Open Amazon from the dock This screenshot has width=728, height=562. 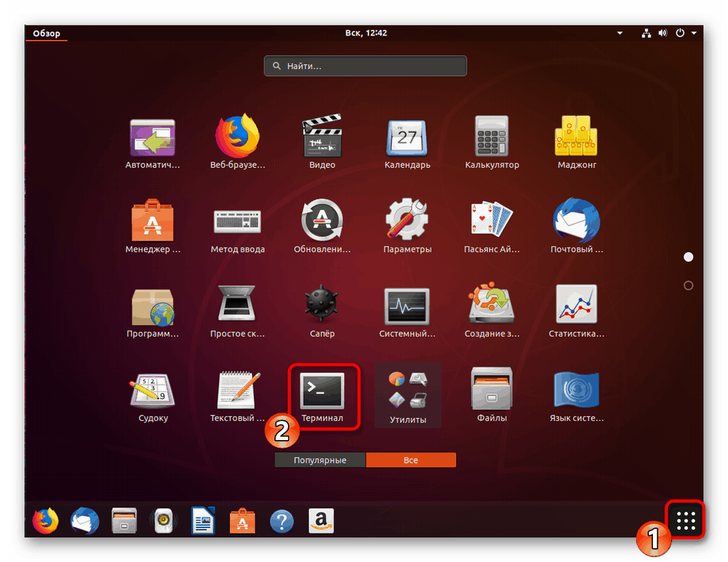tap(322, 521)
